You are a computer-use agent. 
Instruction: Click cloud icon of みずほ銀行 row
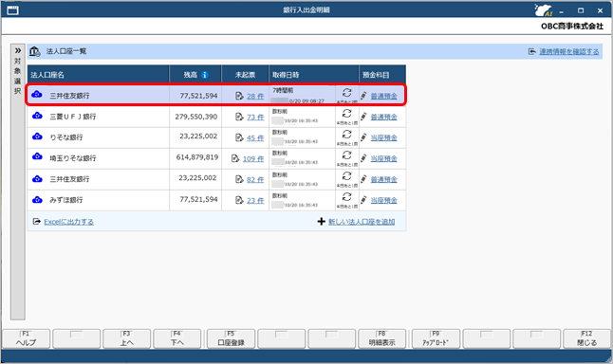pos(37,200)
